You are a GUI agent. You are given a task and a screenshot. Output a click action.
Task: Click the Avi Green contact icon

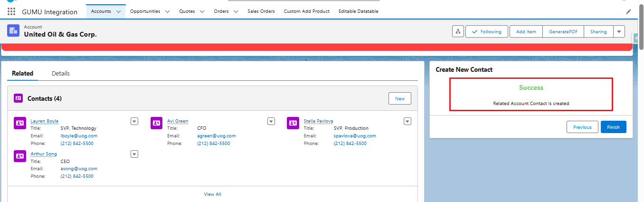156,123
